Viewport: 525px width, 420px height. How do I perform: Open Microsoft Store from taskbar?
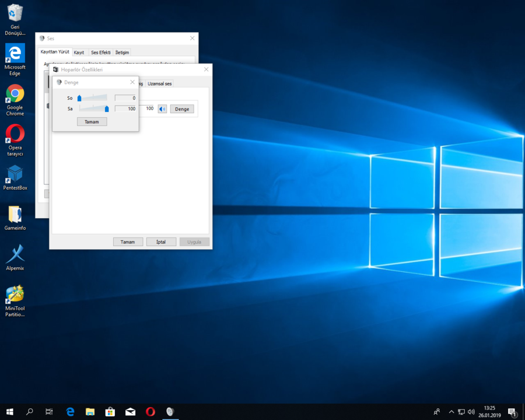[x=110, y=412]
